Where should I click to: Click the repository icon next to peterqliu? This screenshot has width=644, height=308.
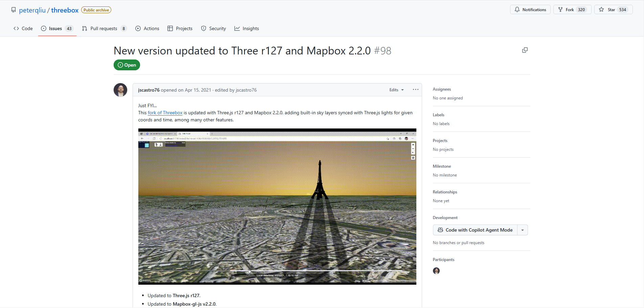(x=14, y=10)
